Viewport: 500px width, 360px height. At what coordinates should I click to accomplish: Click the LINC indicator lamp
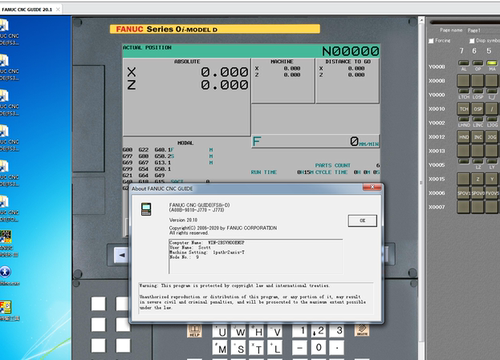[x=478, y=119]
